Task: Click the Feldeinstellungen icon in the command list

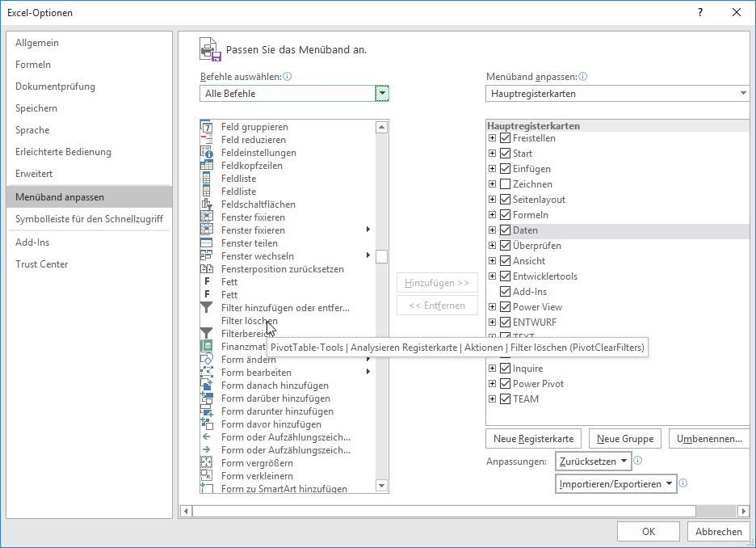Action: click(x=206, y=153)
